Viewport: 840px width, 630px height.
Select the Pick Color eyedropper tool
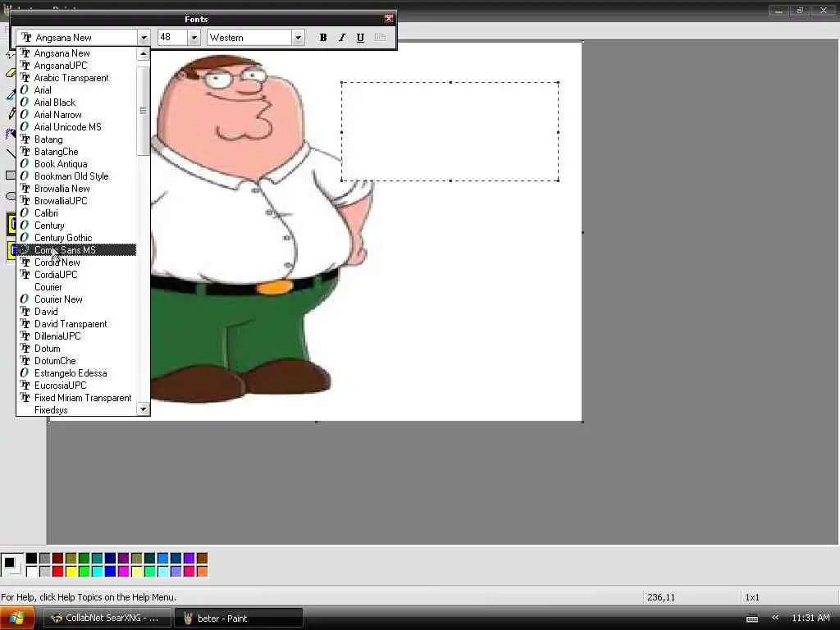(10, 94)
